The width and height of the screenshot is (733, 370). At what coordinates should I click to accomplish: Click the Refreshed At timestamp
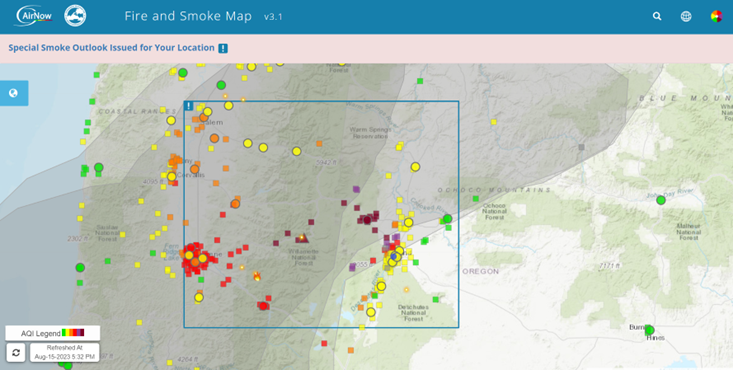(x=65, y=352)
